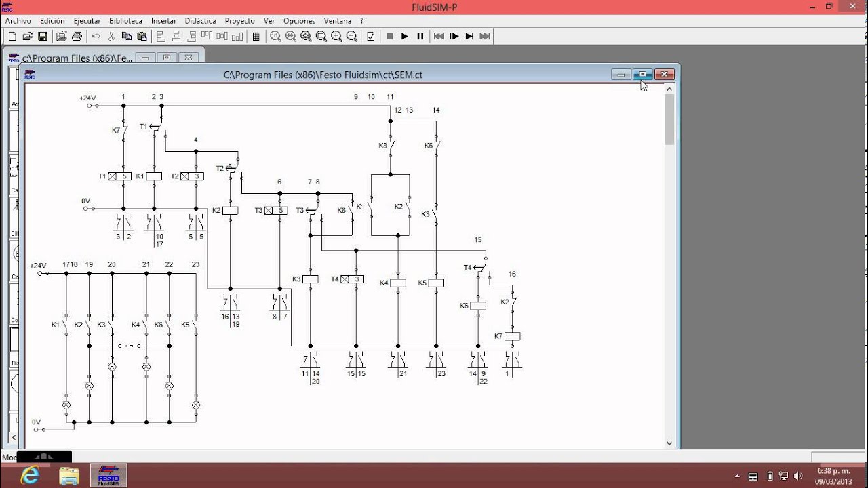
Task: Open the Edición menu
Action: point(52,21)
